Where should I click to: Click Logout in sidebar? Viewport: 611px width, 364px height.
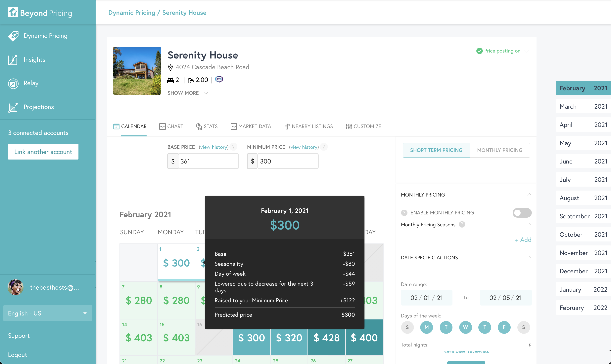click(x=18, y=355)
